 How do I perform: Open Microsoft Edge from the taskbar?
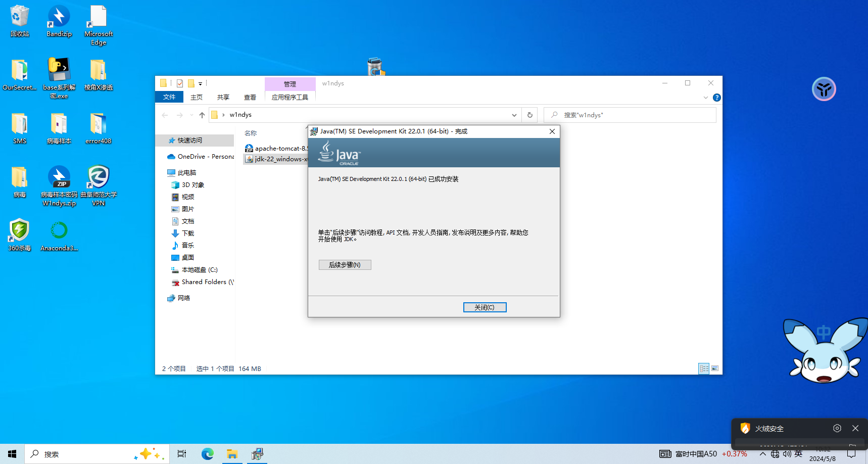[208, 454]
